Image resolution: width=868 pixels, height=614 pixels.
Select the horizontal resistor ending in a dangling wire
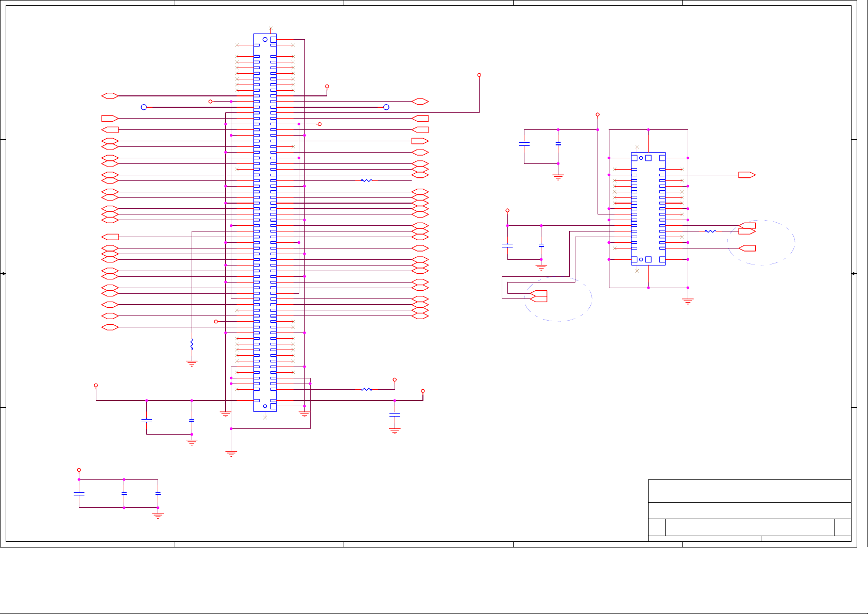366,180
